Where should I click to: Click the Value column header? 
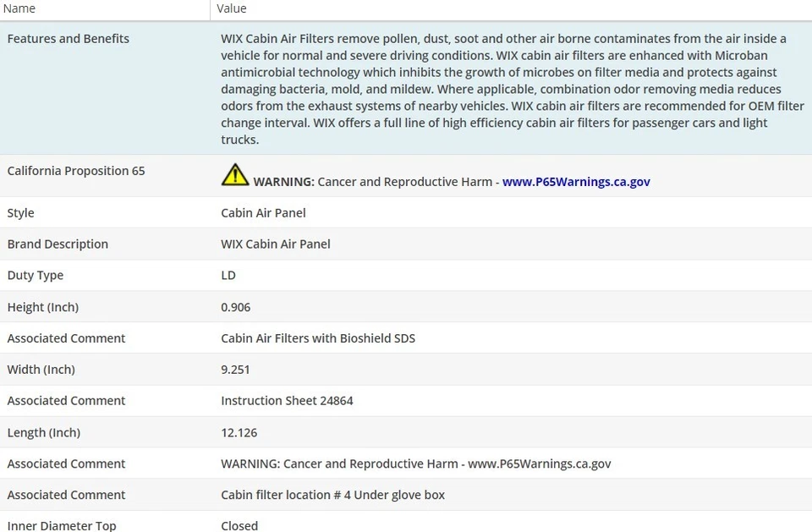tap(232, 8)
